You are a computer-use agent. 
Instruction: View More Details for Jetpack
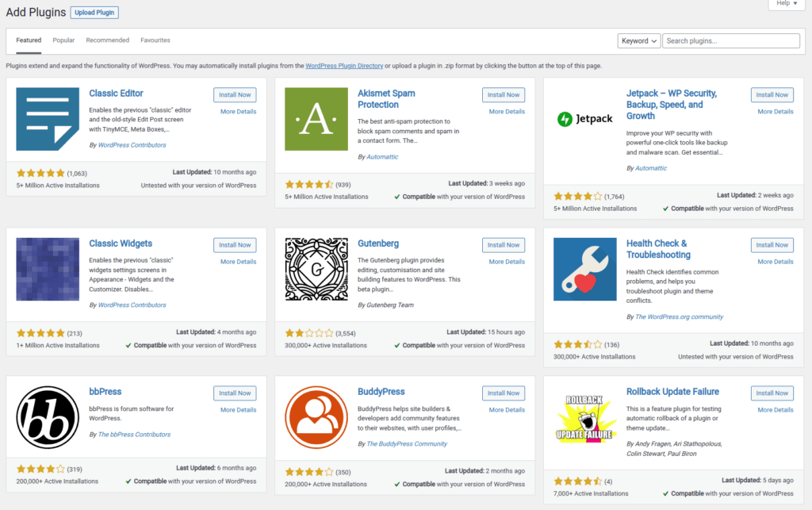point(776,111)
